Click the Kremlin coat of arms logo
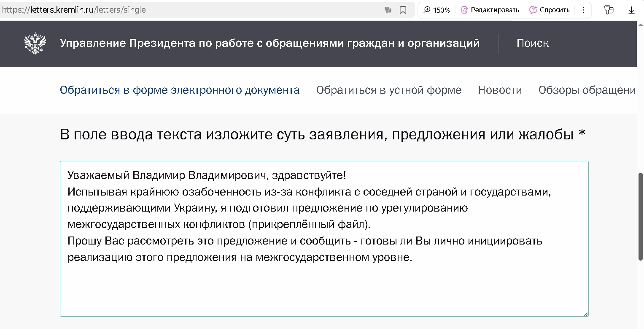The width and height of the screenshot is (644, 329). point(35,43)
